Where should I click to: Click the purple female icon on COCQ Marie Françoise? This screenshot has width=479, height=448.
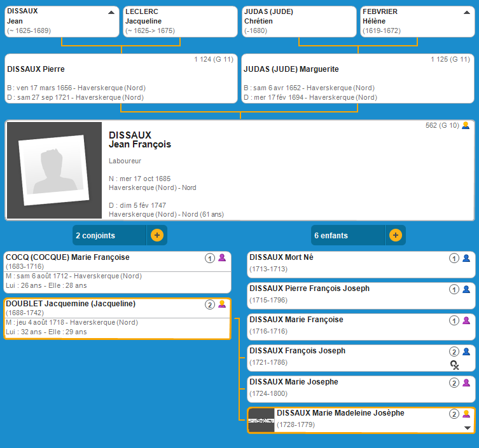[x=222, y=258]
